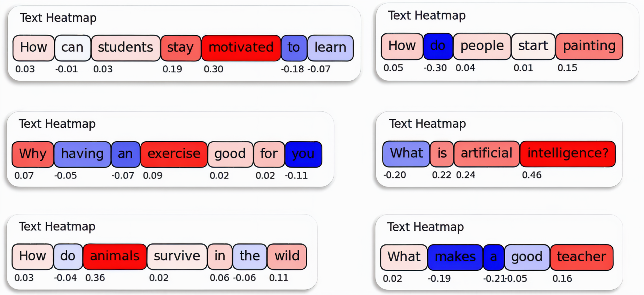Click the "Text Heatmap" title above "What is artificial"
Screen dimensions: 644x295
pyautogui.click(x=427, y=124)
